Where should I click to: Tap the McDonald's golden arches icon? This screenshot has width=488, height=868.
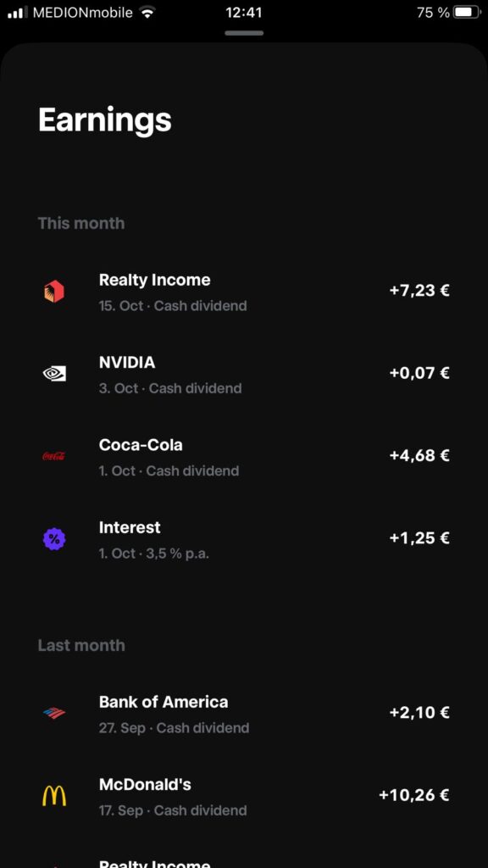tap(54, 796)
